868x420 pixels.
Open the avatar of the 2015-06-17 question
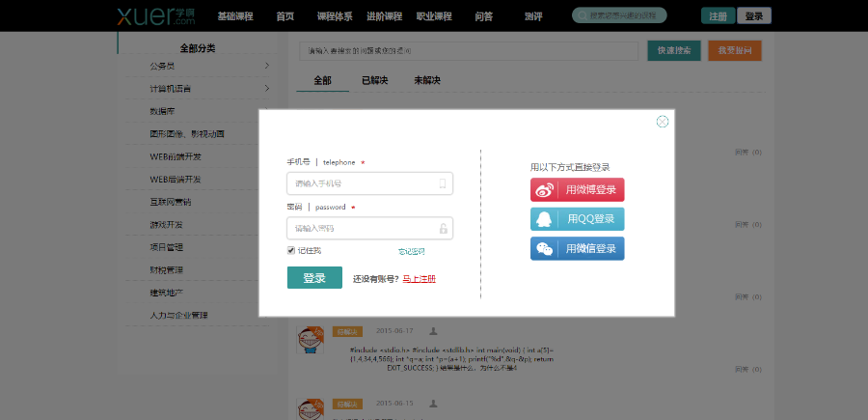310,340
